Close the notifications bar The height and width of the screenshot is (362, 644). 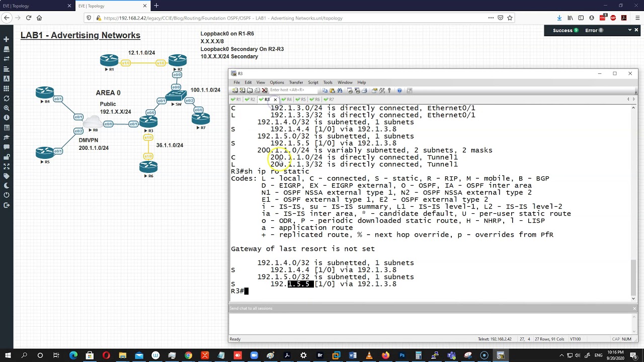coord(636,30)
